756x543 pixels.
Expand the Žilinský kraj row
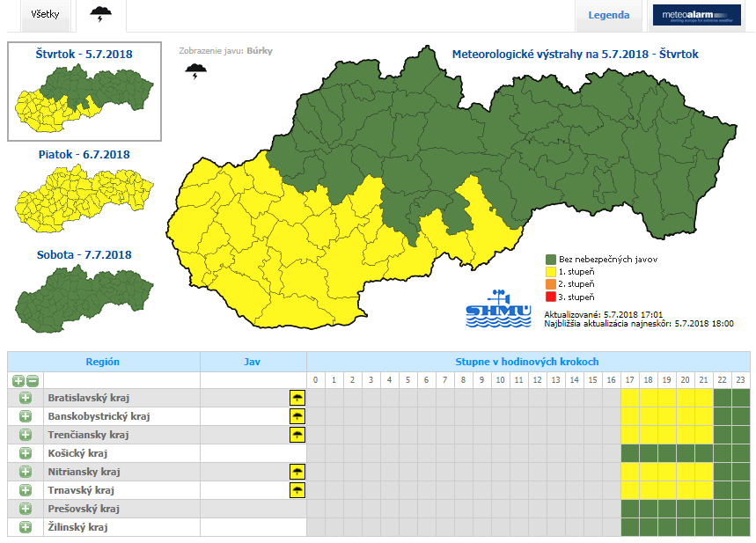(26, 527)
